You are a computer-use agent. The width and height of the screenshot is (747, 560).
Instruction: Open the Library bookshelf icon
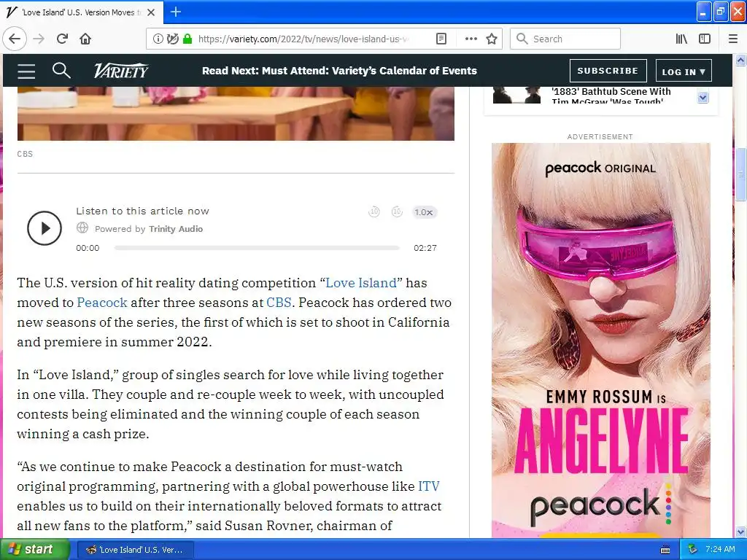[x=681, y=39]
